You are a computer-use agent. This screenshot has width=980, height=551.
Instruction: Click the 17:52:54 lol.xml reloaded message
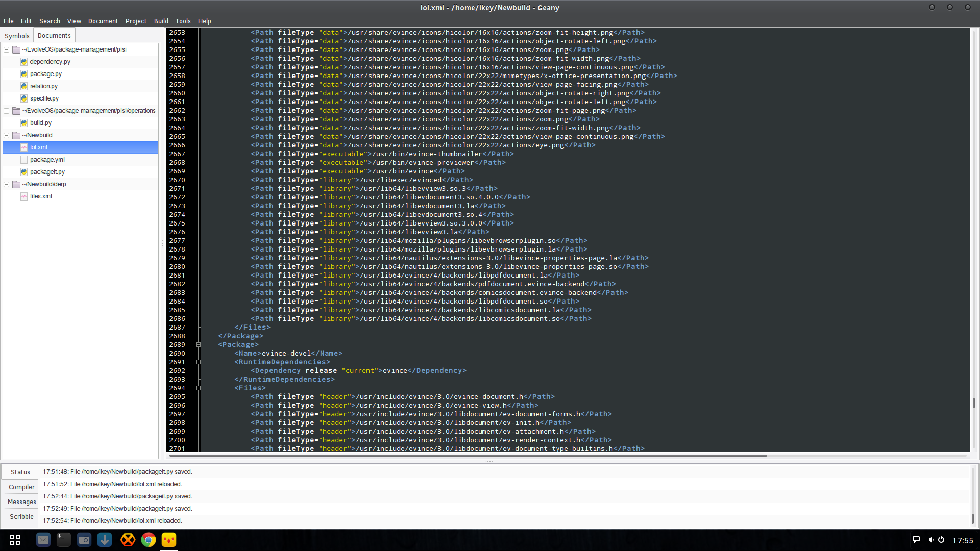click(x=112, y=521)
